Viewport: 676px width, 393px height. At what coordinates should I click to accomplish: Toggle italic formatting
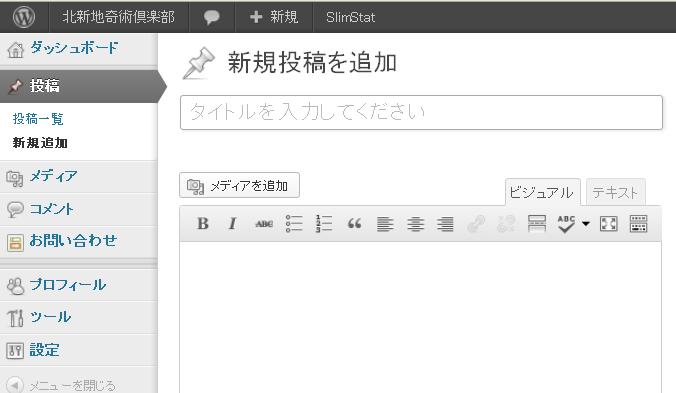232,224
